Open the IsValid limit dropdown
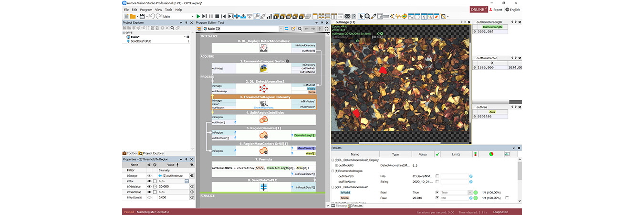 point(470,193)
